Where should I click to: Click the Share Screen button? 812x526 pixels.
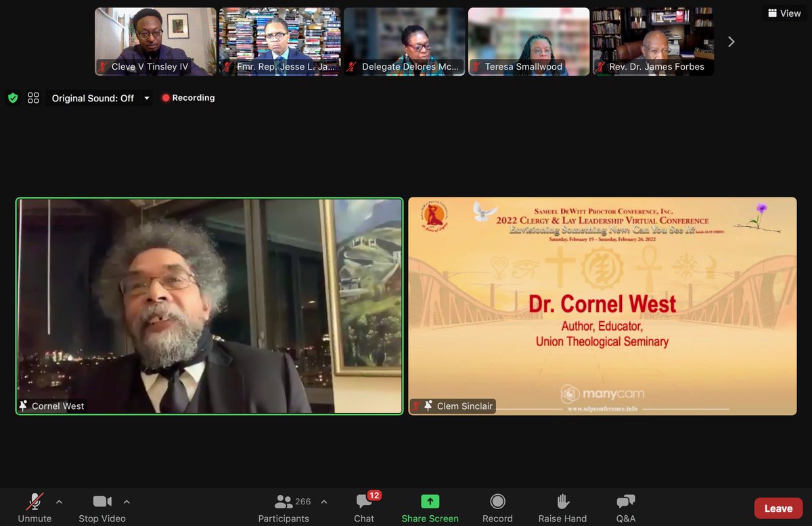click(430, 508)
